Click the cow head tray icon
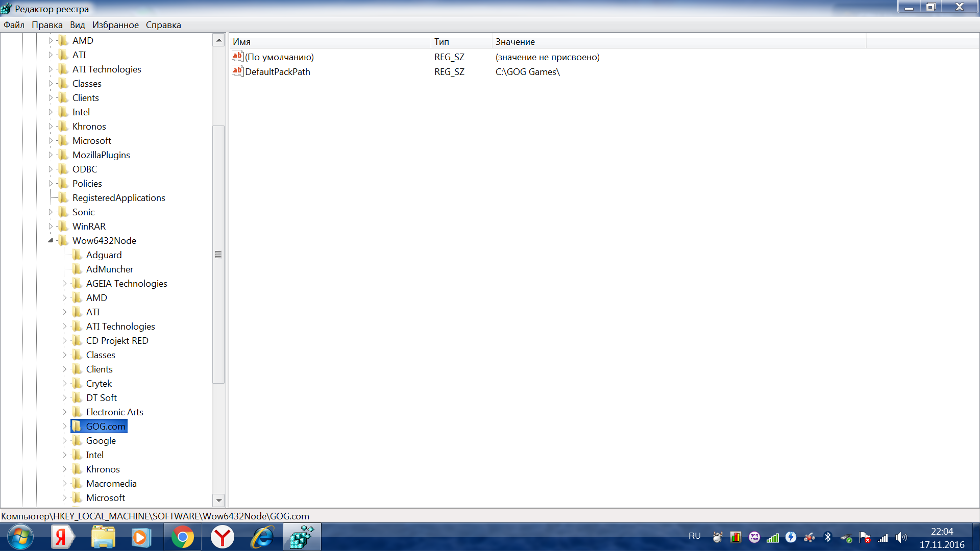Viewport: 980px width, 551px height. coord(718,537)
